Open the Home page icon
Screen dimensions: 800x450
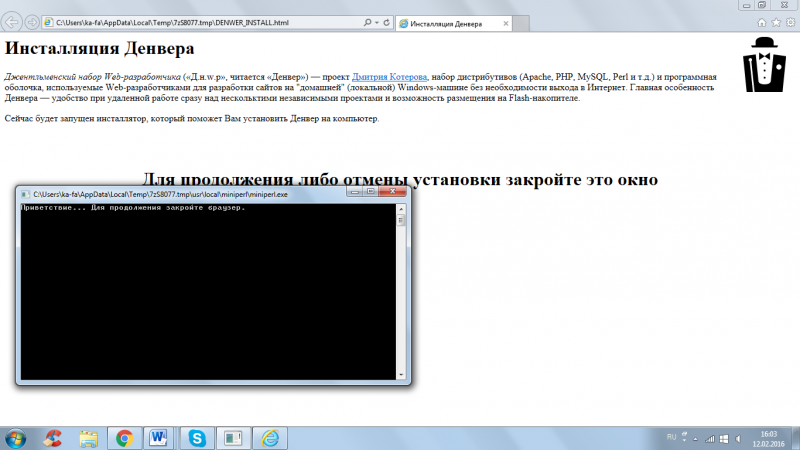coord(762,22)
